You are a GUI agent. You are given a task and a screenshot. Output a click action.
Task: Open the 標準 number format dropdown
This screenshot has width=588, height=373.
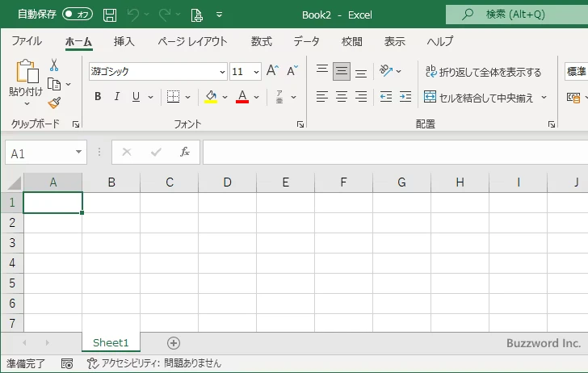click(577, 71)
